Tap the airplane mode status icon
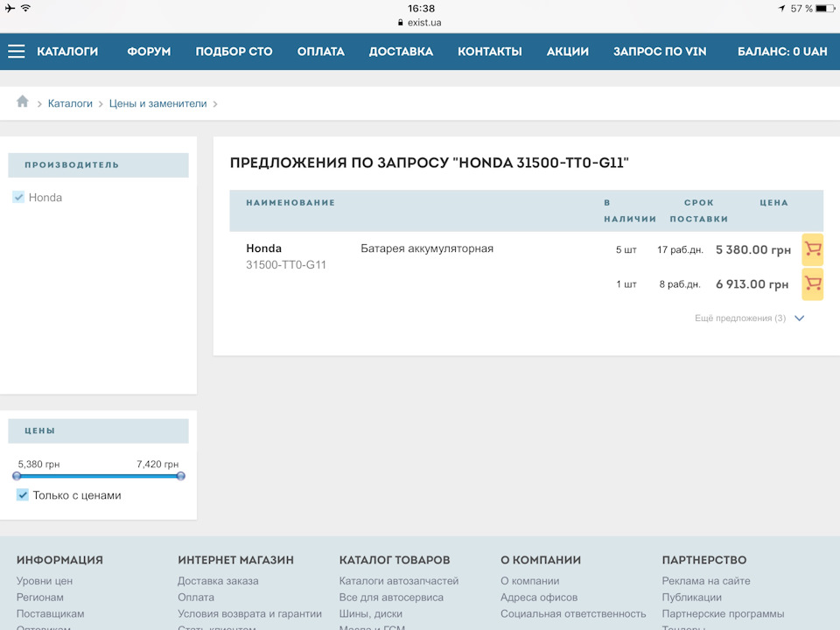Image resolution: width=840 pixels, height=630 pixels. point(10,8)
